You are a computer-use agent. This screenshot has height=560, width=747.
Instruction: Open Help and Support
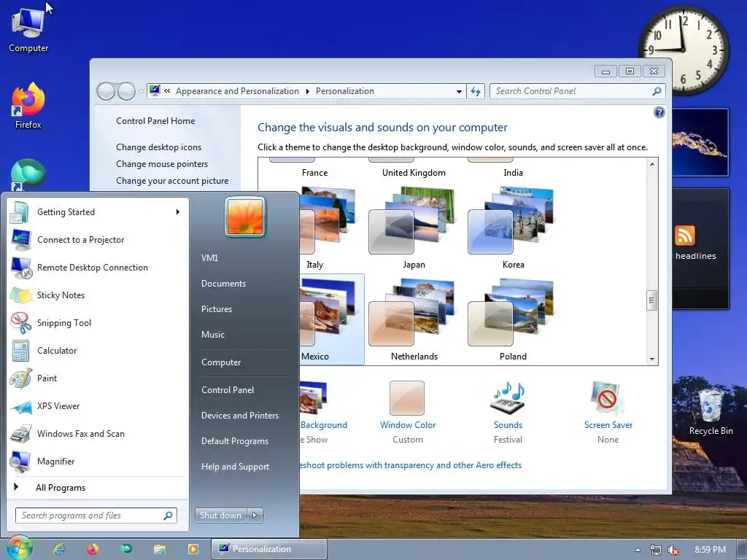(x=235, y=467)
